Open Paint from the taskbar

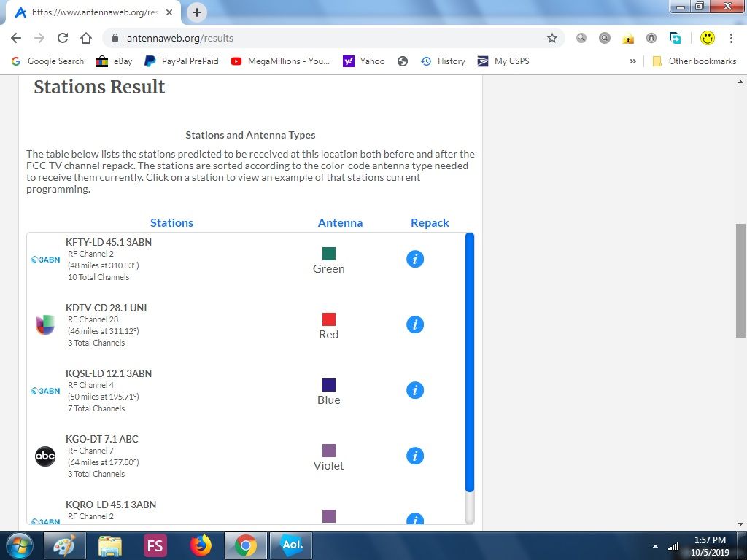pos(65,545)
